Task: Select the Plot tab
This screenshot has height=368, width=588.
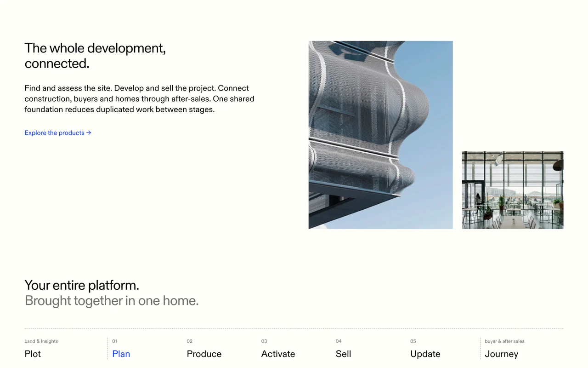Action: tap(33, 354)
